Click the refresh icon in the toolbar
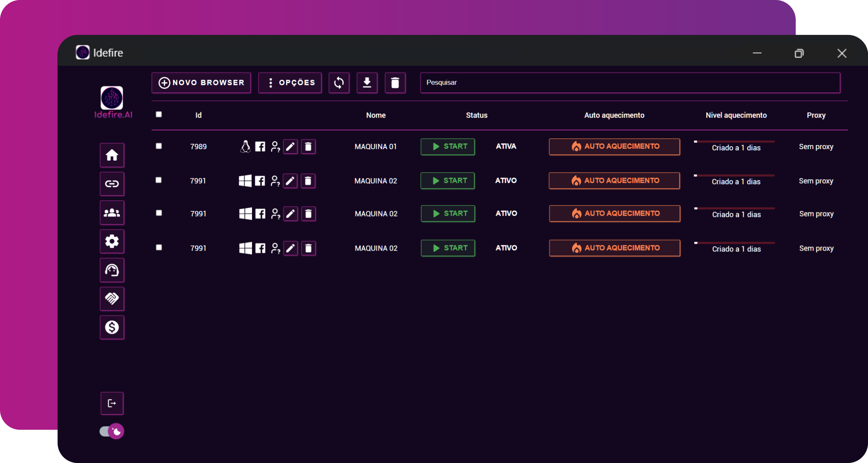The width and height of the screenshot is (868, 463). click(x=339, y=83)
